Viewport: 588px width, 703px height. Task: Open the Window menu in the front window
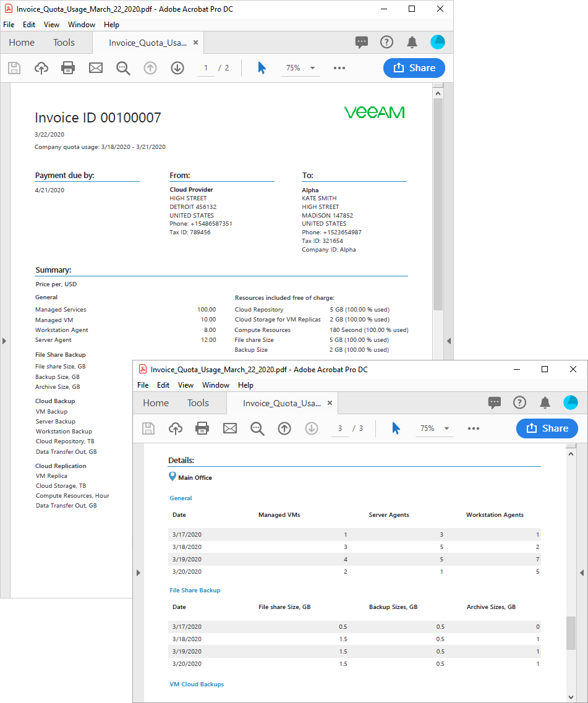tap(216, 385)
